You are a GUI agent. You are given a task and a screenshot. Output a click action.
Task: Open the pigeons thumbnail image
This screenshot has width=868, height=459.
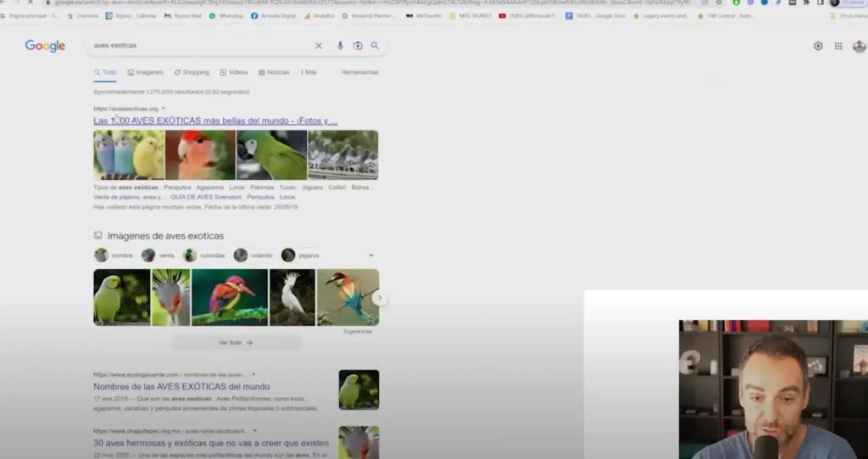click(343, 155)
